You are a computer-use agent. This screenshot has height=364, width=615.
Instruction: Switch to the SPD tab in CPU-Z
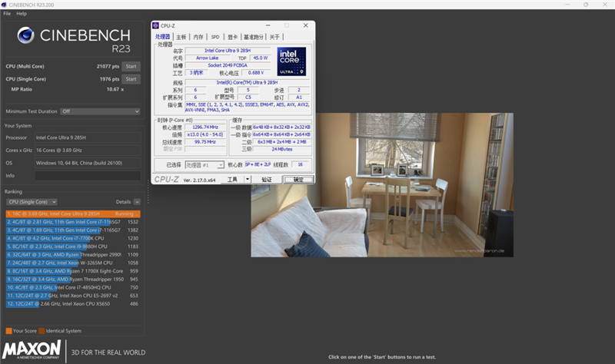point(215,37)
